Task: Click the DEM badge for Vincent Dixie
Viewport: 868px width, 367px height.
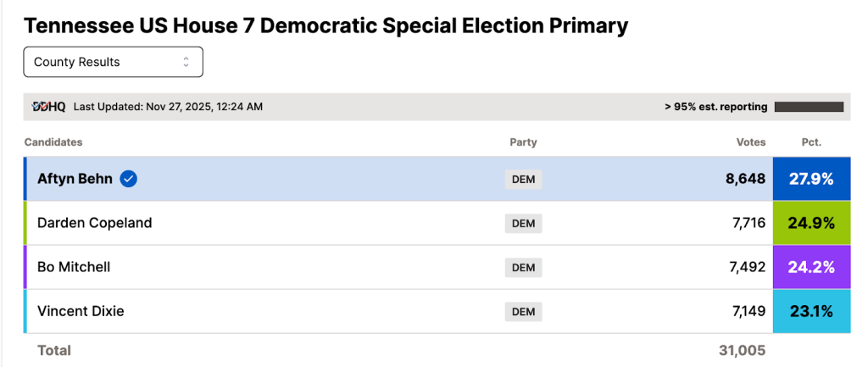Action: 523,312
